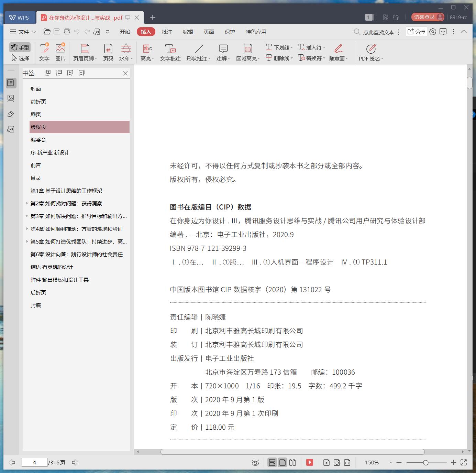
Task: Click the settings gear icon in ribbon
Action: pyautogui.click(x=433, y=32)
